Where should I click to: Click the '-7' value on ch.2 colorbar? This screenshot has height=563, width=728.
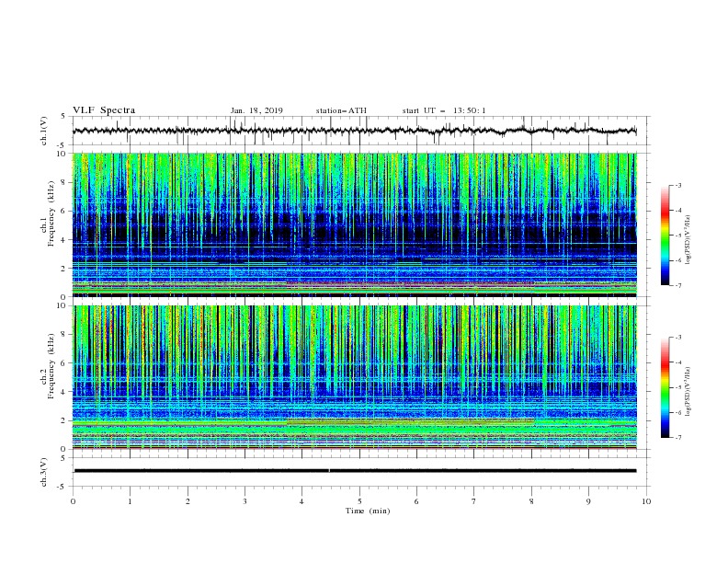(677, 437)
